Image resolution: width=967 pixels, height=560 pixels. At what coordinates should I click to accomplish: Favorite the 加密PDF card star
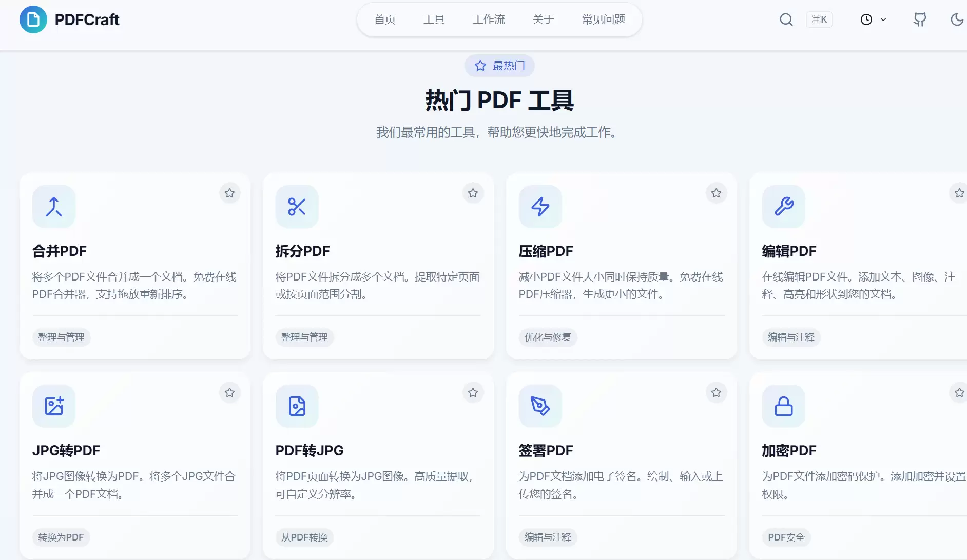[x=959, y=393]
